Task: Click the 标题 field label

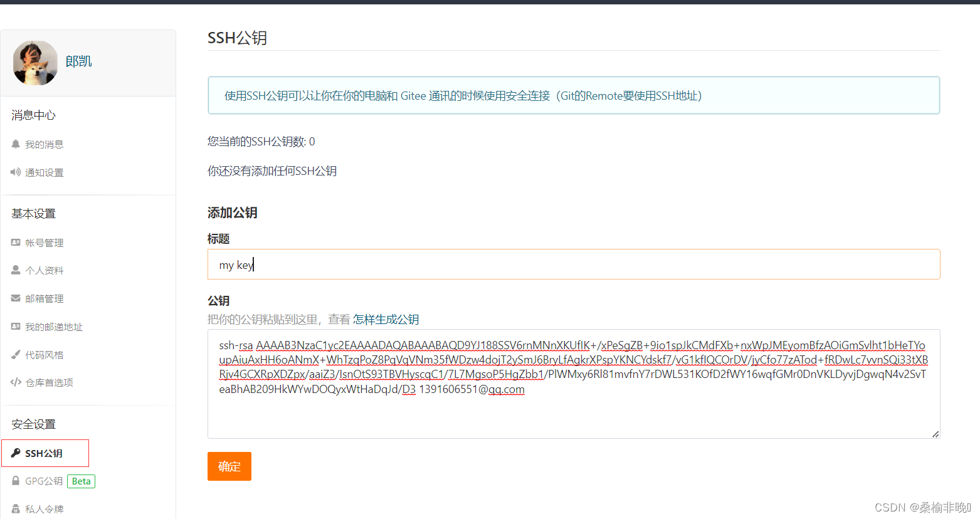Action: coord(219,239)
